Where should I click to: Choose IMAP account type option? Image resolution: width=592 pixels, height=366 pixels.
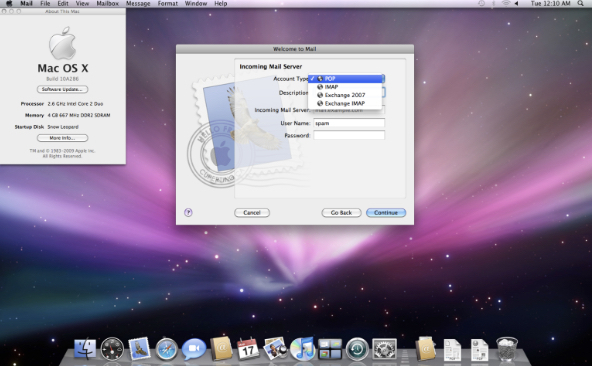345,87
